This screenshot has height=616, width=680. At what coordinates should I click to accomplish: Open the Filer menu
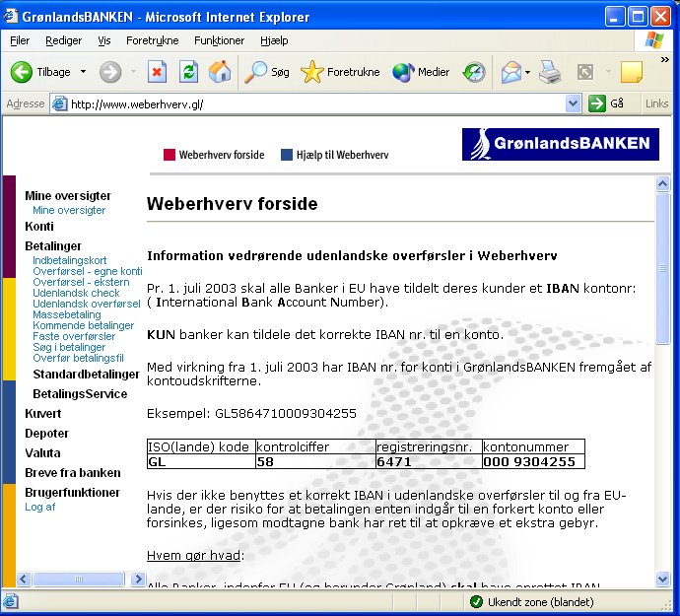tap(20, 40)
